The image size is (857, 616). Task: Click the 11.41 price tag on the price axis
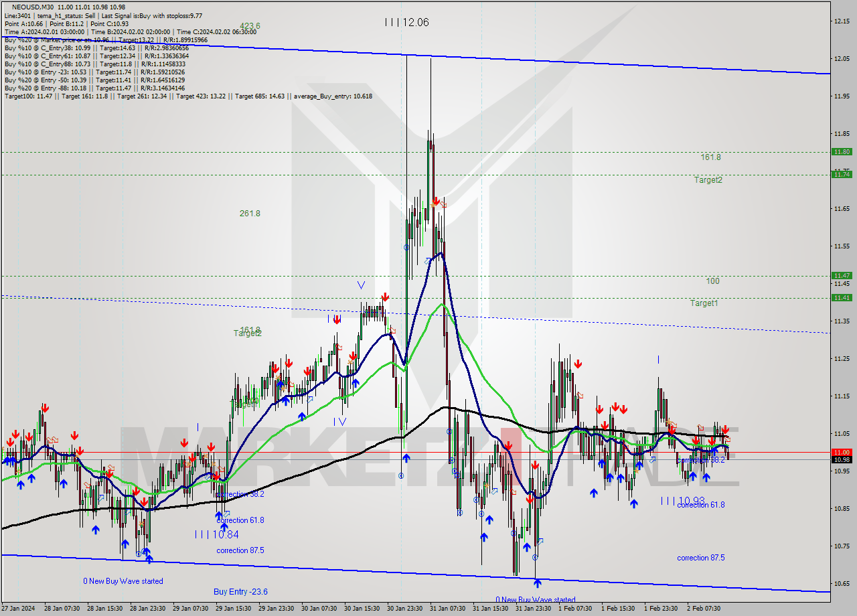(x=842, y=297)
